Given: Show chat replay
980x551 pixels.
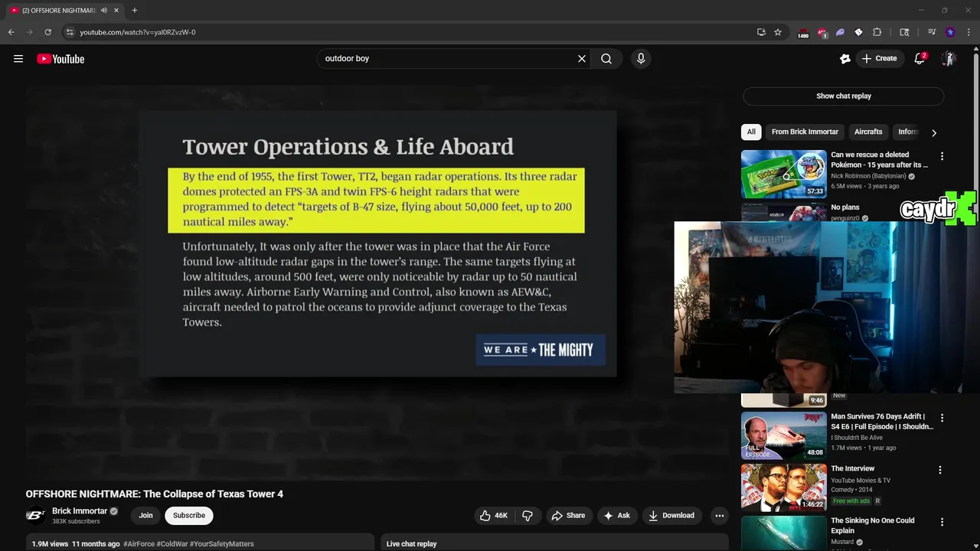Looking at the screenshot, I should (x=843, y=96).
